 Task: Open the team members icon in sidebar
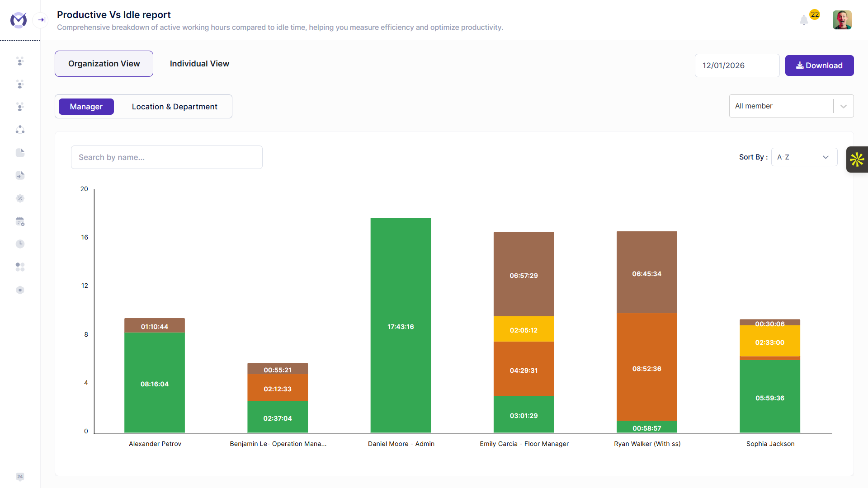click(20, 62)
